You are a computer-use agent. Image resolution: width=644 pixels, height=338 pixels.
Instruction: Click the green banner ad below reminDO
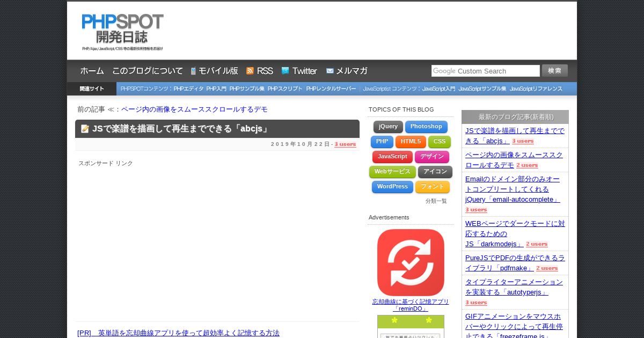[x=411, y=326]
